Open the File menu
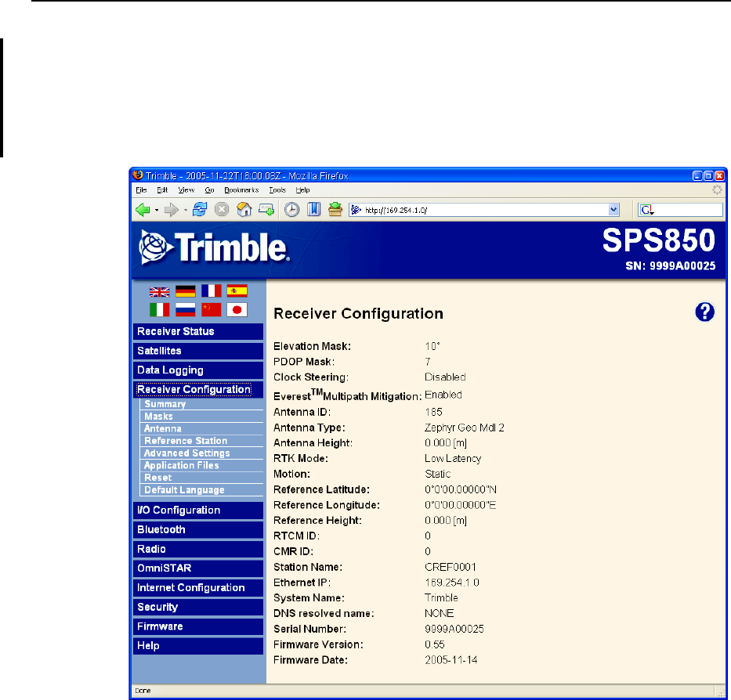Screen dimensions: 731x700 (x=141, y=190)
